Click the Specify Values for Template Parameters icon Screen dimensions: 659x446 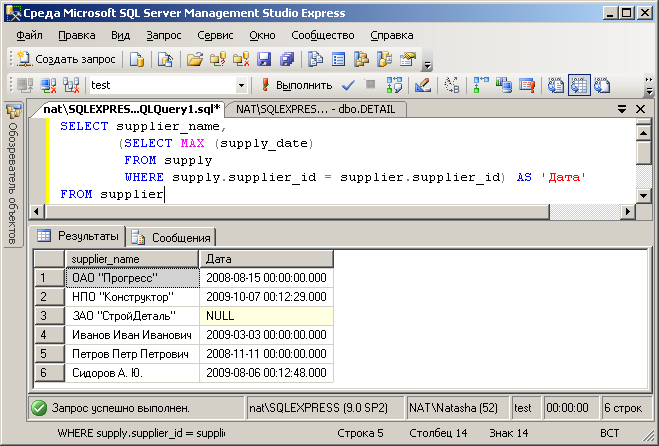(452, 85)
